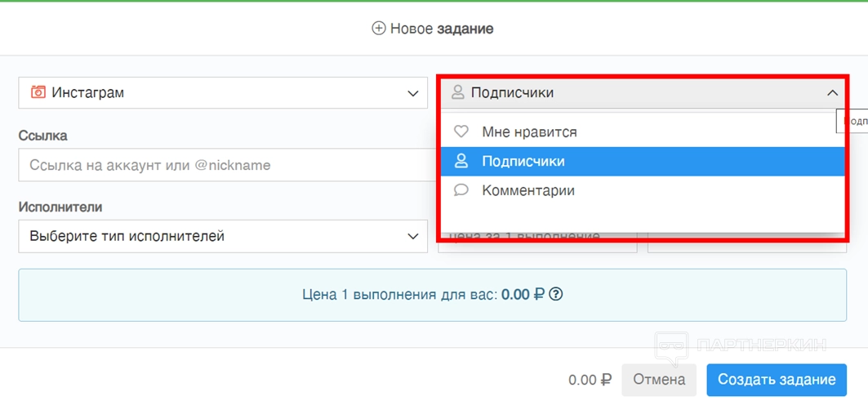Click the person icon in highlighted Подписчики row
The height and width of the screenshot is (410, 868).
pos(461,161)
